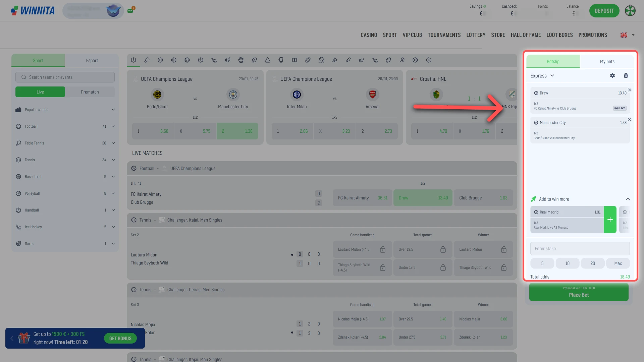Pick the baseball glove icon in the sports strip

pyautogui.click(x=241, y=60)
